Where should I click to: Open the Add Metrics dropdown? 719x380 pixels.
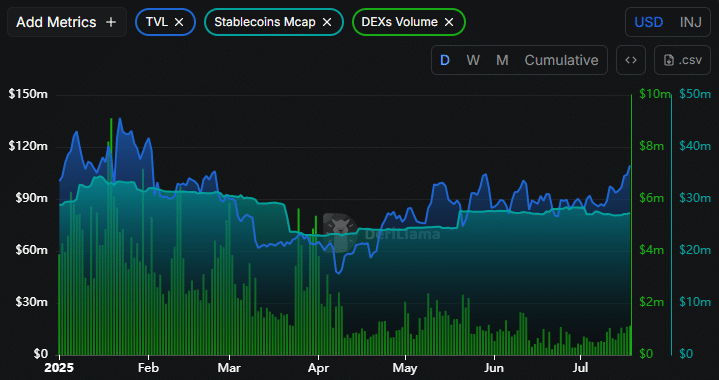coord(67,22)
